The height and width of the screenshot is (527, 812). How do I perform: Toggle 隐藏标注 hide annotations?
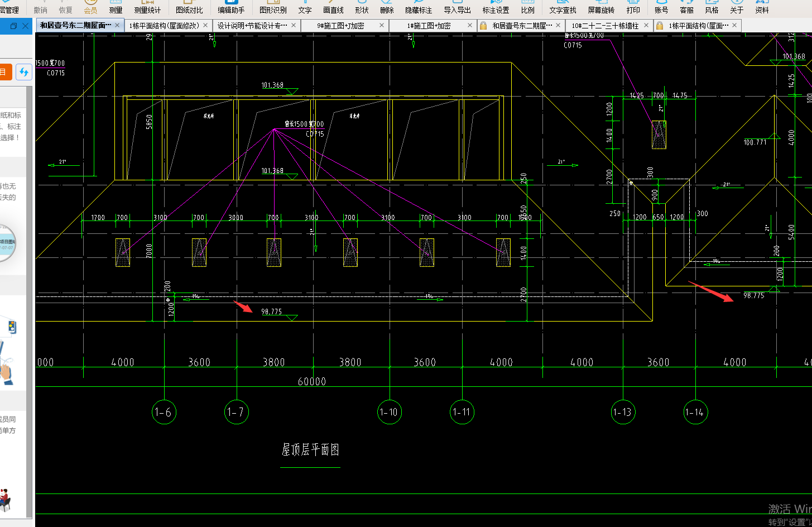[x=419, y=7]
